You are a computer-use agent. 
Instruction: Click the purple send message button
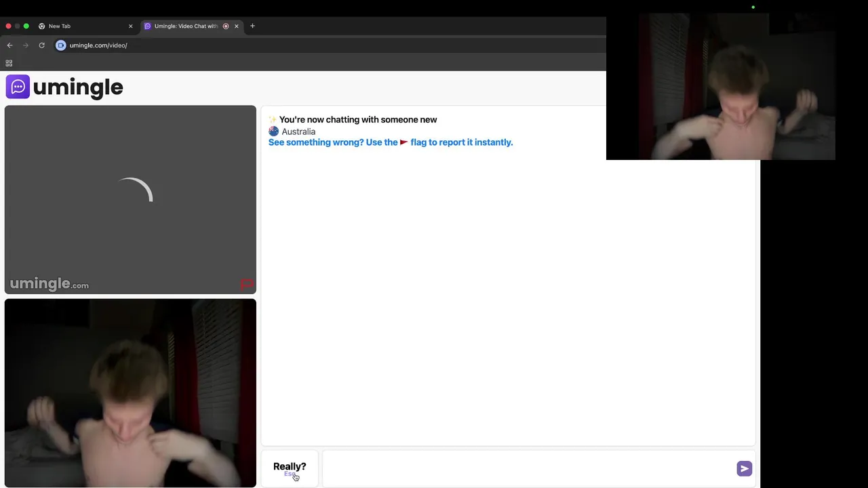click(745, 468)
